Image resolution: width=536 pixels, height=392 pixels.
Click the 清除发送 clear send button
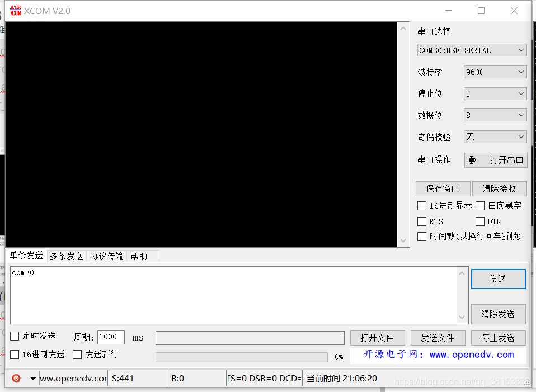pos(498,314)
